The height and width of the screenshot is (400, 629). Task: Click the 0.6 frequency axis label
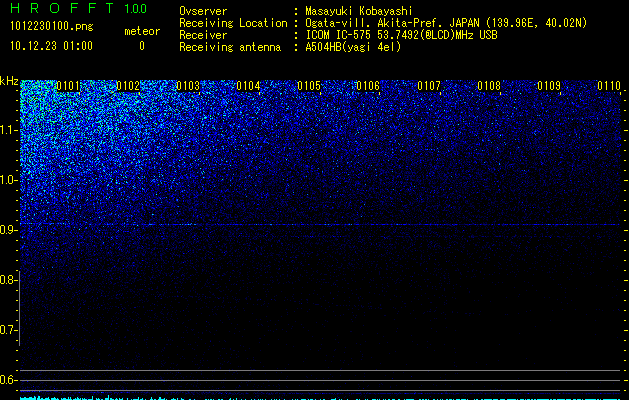pyautogui.click(x=8, y=380)
